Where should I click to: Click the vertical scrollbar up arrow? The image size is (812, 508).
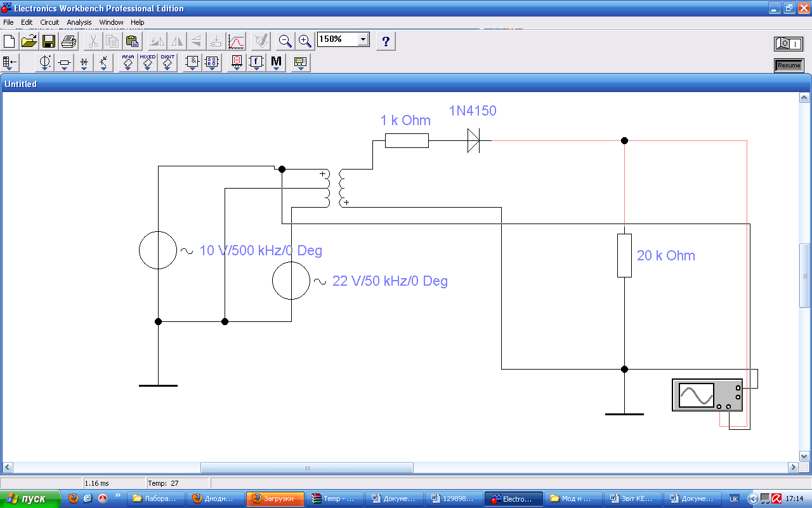point(804,98)
